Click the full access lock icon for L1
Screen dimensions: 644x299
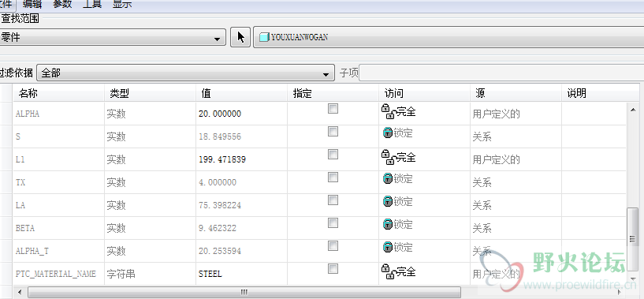388,157
